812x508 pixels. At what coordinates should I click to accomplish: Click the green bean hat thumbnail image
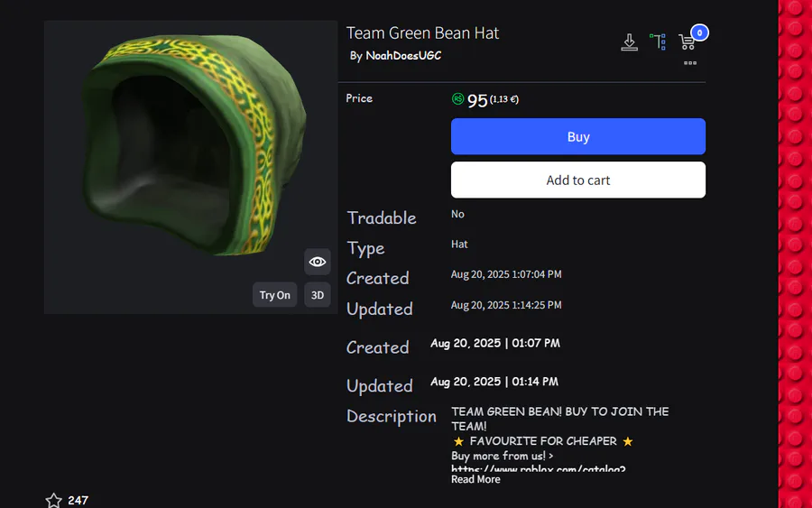[x=190, y=167]
